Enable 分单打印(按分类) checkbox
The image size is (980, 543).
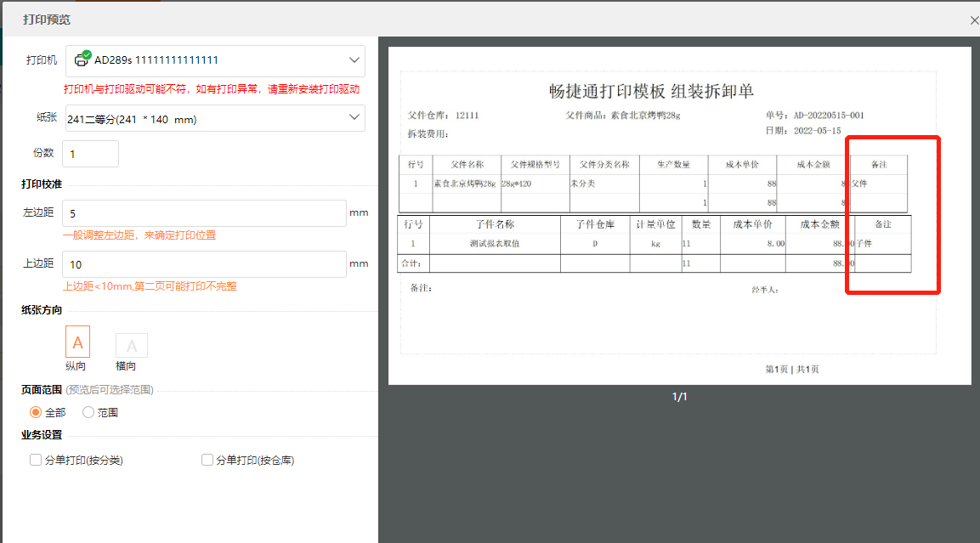coord(35,460)
